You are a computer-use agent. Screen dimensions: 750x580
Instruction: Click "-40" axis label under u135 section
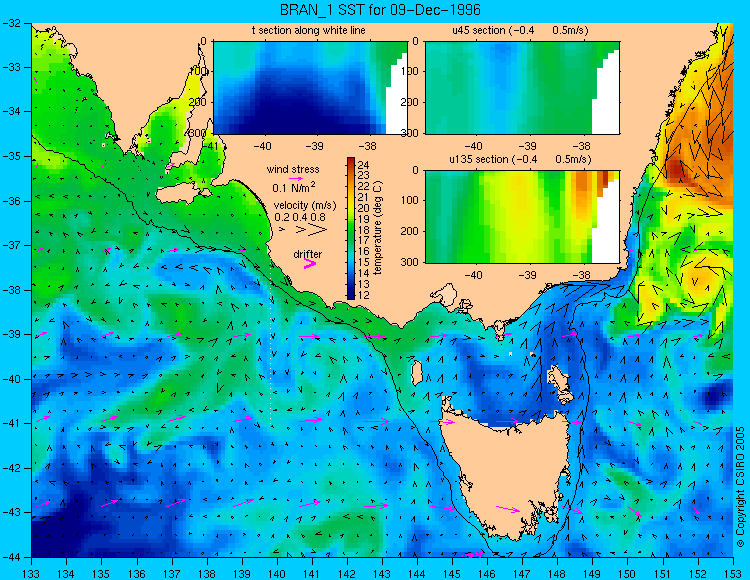coord(473,275)
